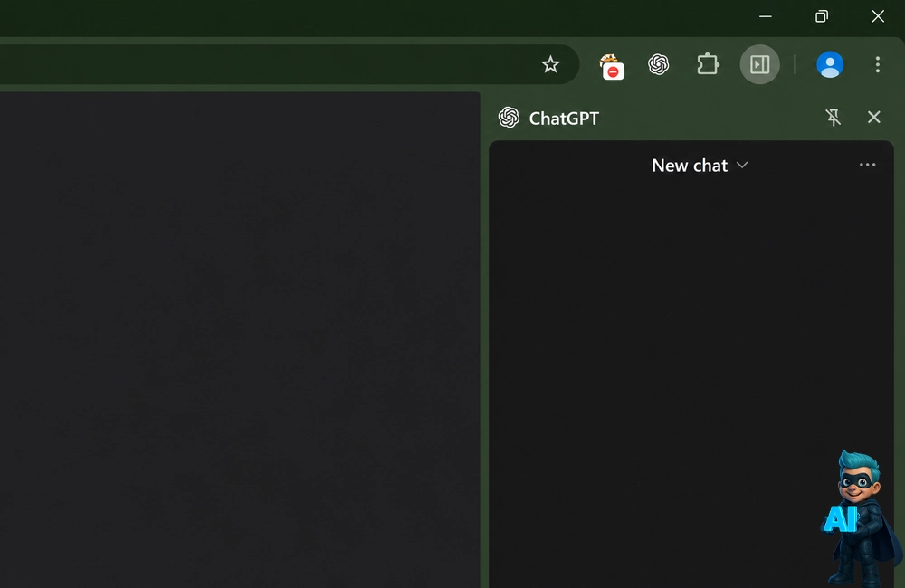Open the ad blocker extension icon
Viewport: 905px width, 588px height.
coord(611,66)
